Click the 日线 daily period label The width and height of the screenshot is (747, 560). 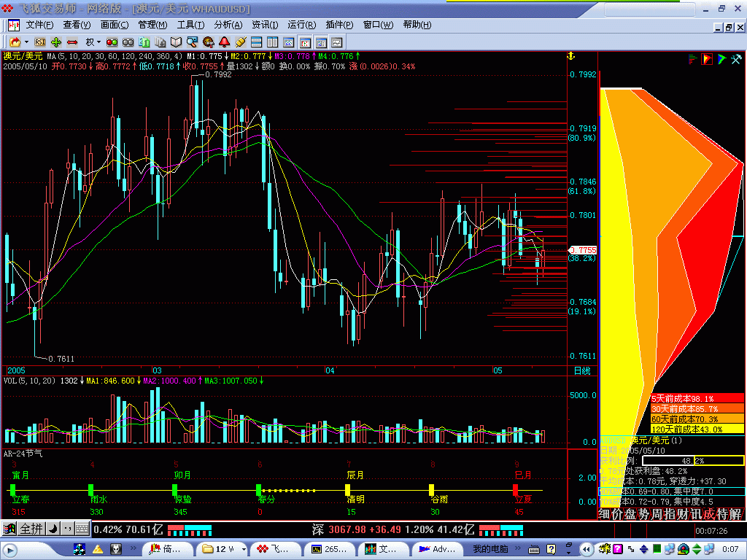tap(582, 370)
